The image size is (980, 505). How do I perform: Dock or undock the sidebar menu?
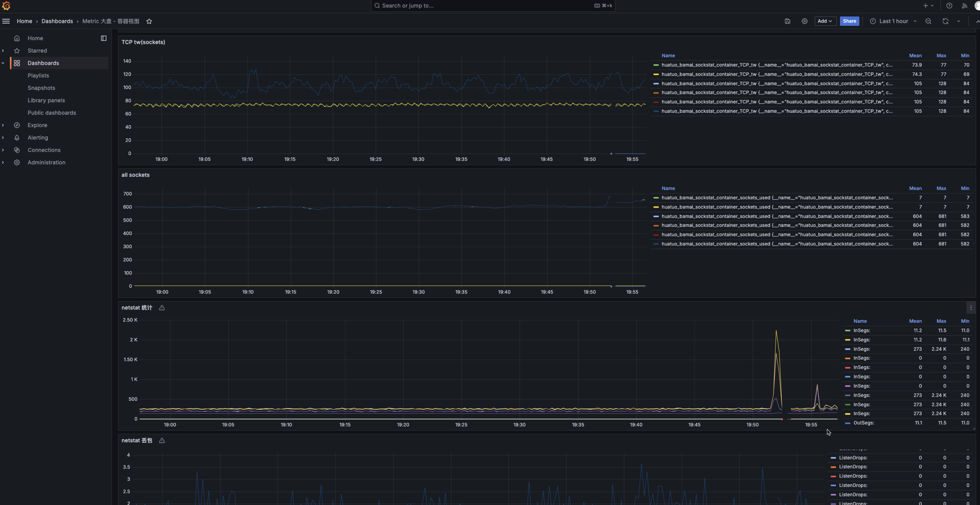tap(104, 38)
